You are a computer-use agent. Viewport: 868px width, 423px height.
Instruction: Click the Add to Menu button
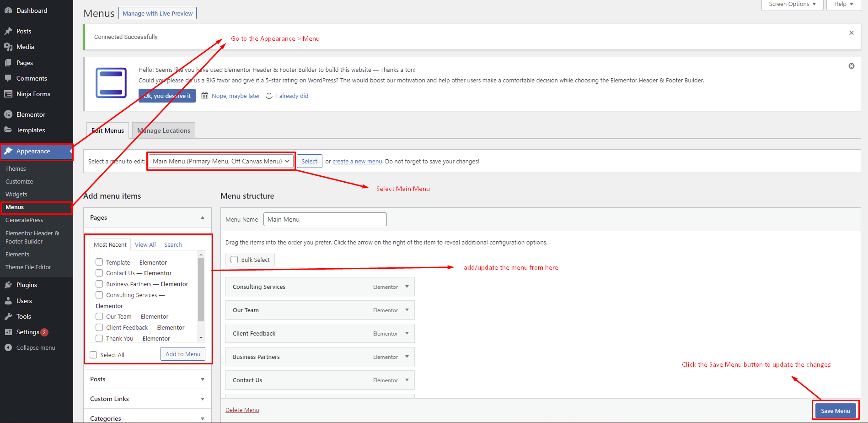pos(183,354)
